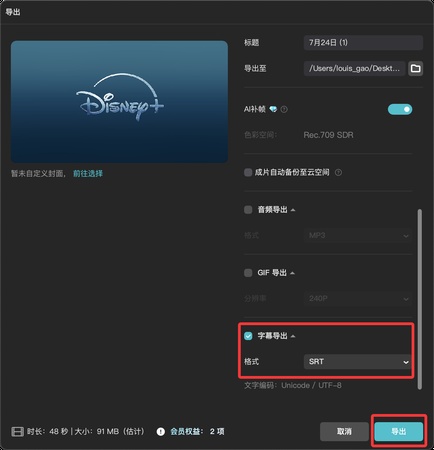Collapse the 音频导出 section arrow

click(293, 210)
